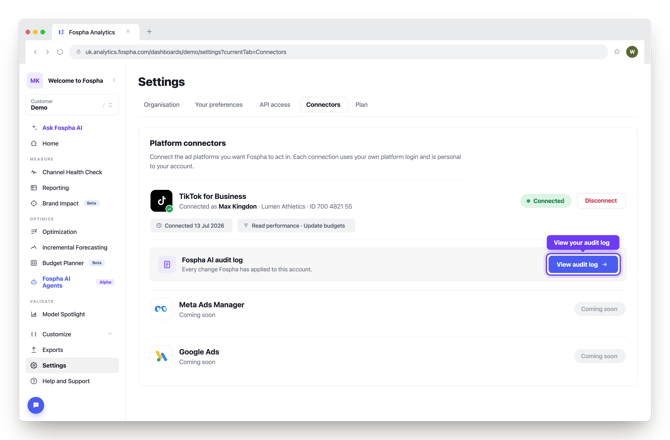Click the Settings page heading
The image size is (670, 440).
pos(162,82)
